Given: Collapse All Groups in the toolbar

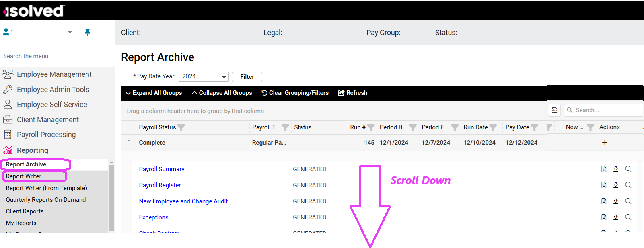Looking at the screenshot, I should click(x=222, y=93).
